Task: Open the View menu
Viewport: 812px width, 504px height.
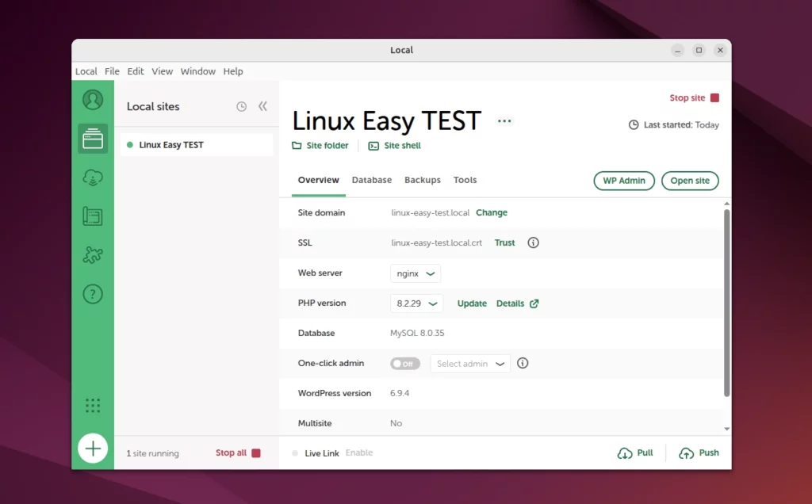Action: coord(162,71)
